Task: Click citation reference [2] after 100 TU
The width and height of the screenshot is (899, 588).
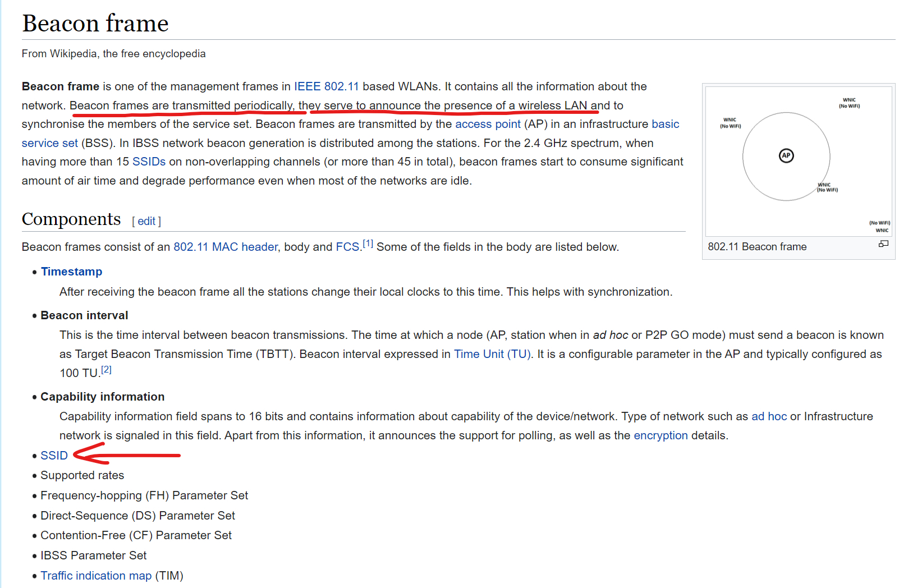Action: [x=106, y=370]
